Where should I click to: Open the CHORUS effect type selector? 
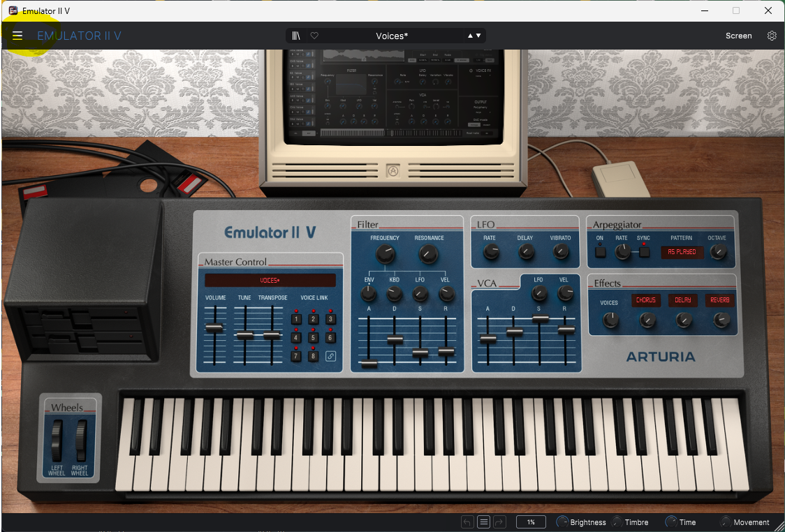point(646,300)
